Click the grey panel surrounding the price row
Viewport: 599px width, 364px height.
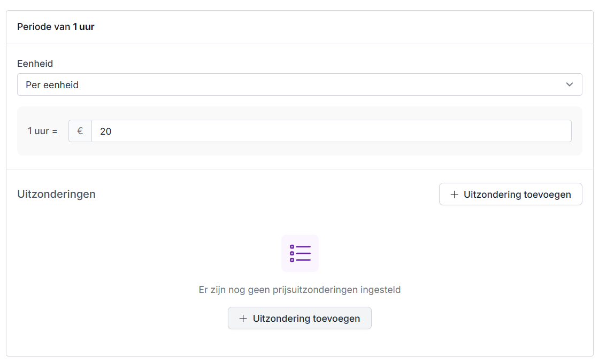(x=299, y=149)
